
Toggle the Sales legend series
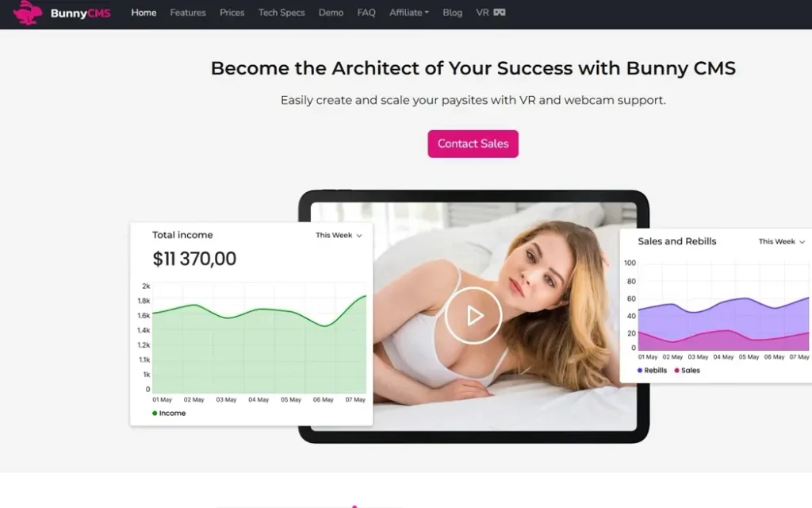(x=688, y=370)
